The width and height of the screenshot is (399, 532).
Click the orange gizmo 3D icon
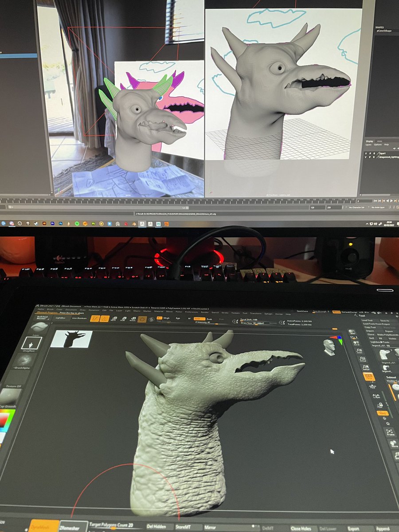[x=142, y=319]
